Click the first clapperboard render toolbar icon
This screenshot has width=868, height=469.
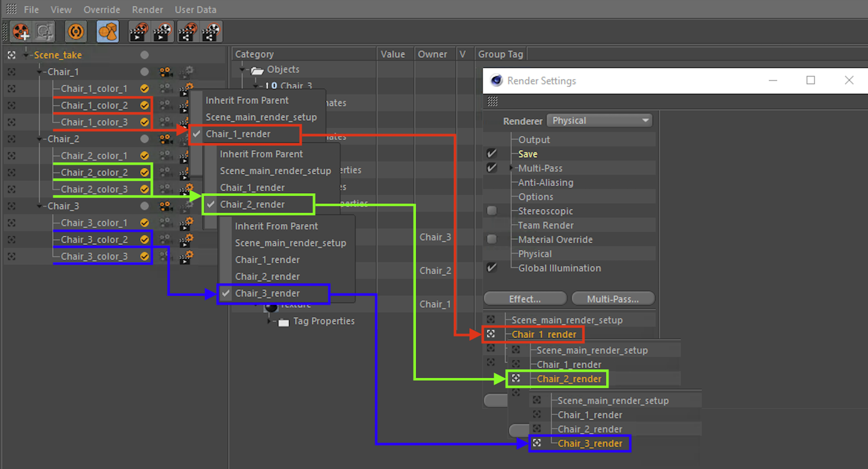point(139,32)
